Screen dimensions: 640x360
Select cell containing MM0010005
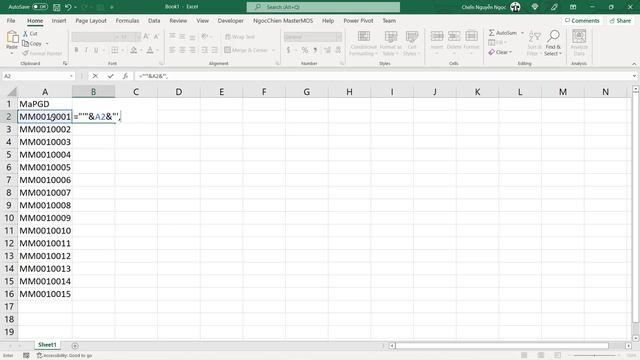[45, 167]
